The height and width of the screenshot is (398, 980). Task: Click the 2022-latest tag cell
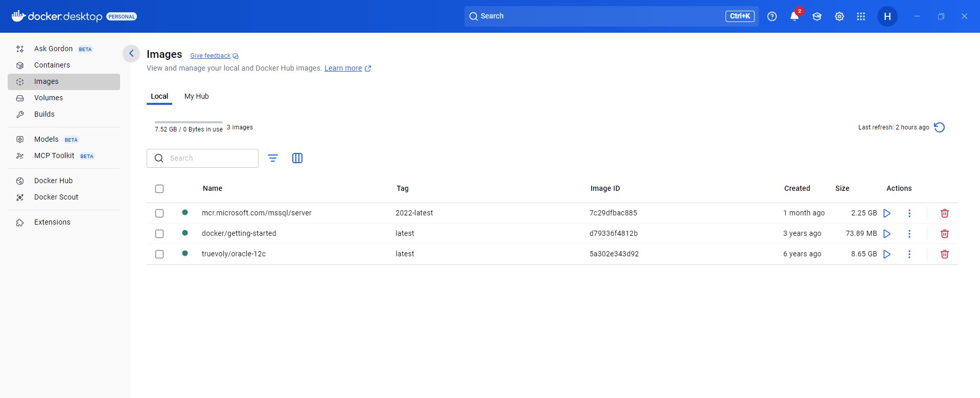[x=414, y=213]
